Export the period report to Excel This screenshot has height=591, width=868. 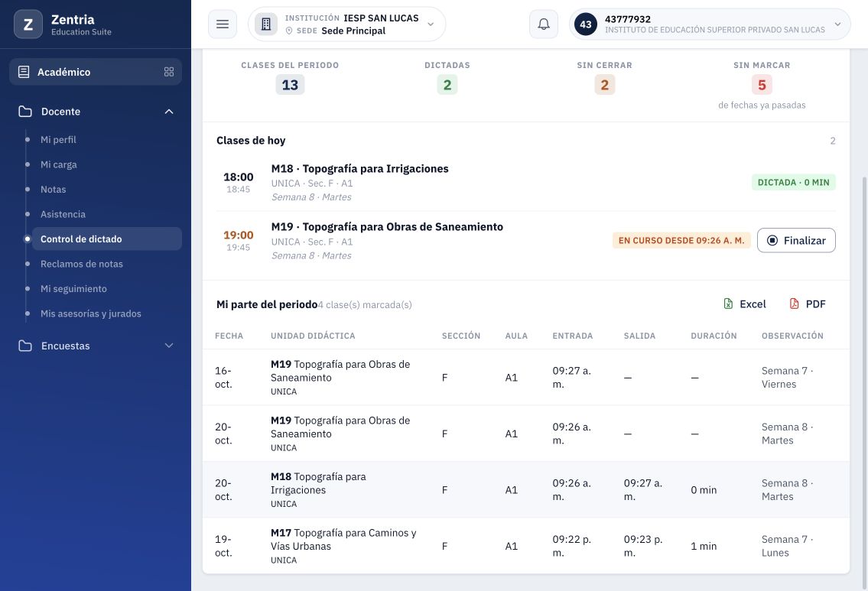tap(745, 304)
